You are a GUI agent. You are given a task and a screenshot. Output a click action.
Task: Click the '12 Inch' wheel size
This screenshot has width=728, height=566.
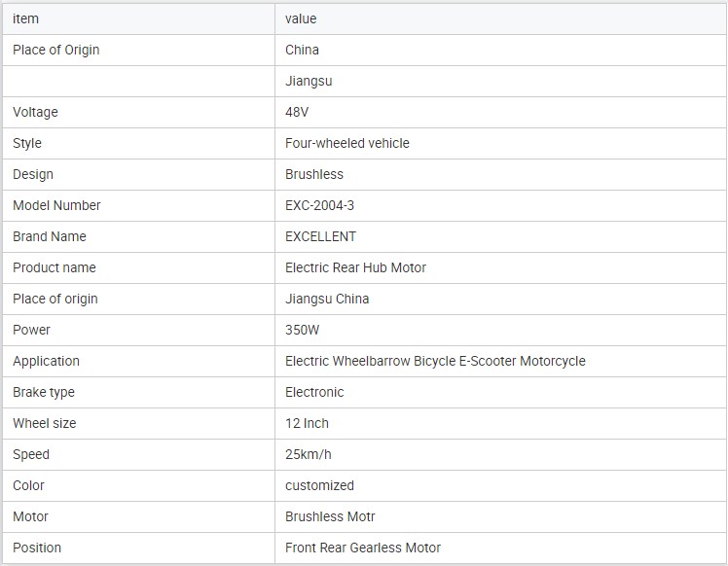click(307, 423)
